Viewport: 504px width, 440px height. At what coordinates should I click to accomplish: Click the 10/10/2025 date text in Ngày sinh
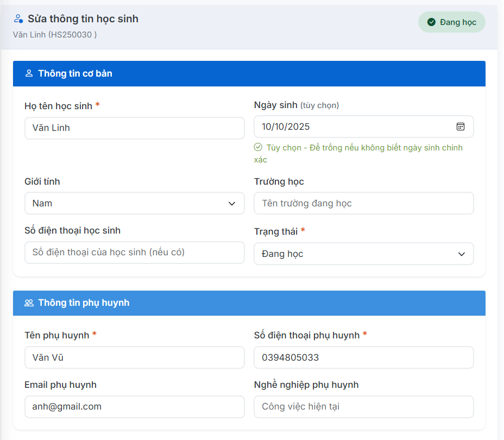[286, 127]
